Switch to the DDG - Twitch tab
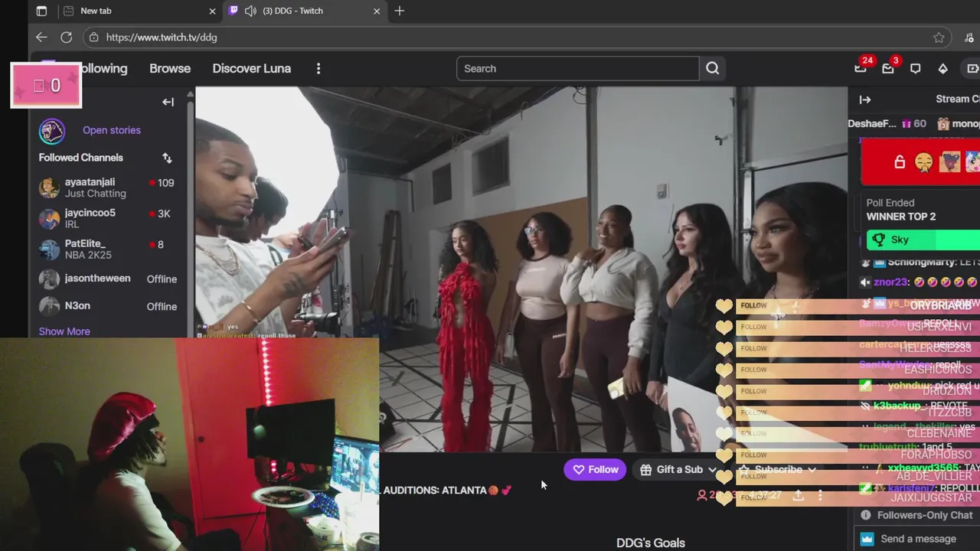 302,11
